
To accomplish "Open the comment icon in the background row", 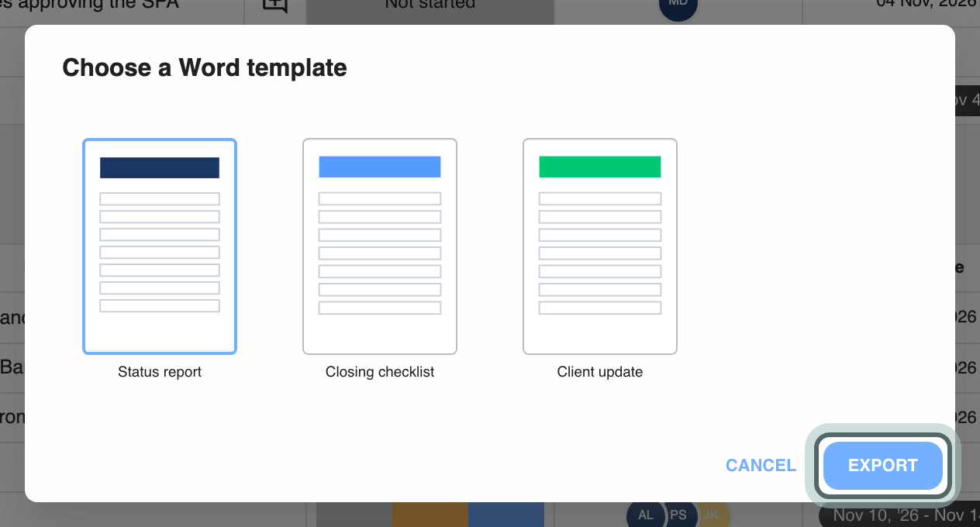I will coord(275,6).
